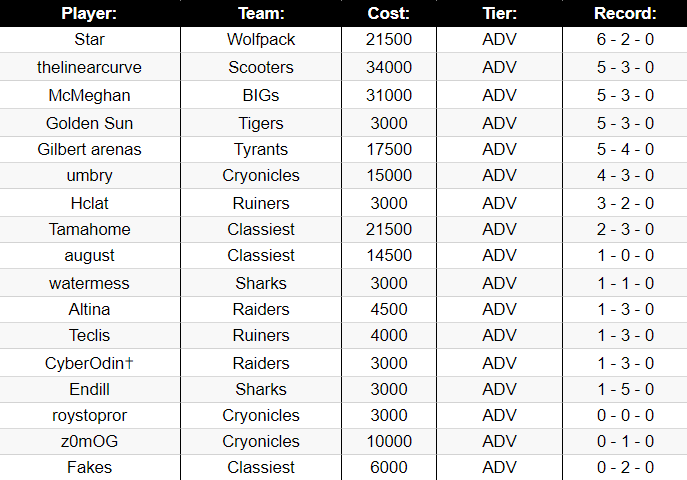This screenshot has height=480, width=687.
Task: Click the Player column header
Action: point(90,13)
